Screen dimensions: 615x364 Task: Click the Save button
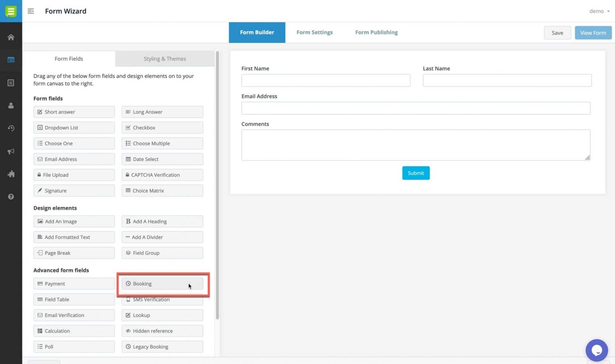point(557,32)
